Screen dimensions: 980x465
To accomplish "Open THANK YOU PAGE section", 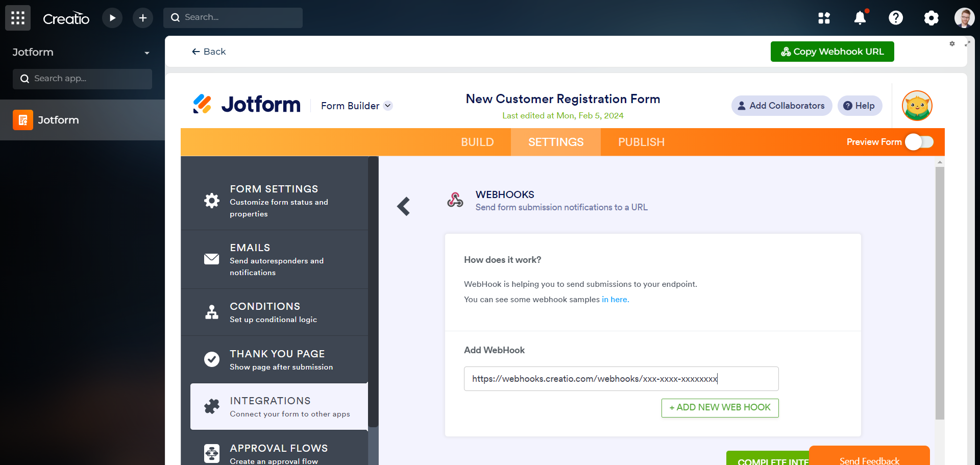I will tap(275, 359).
